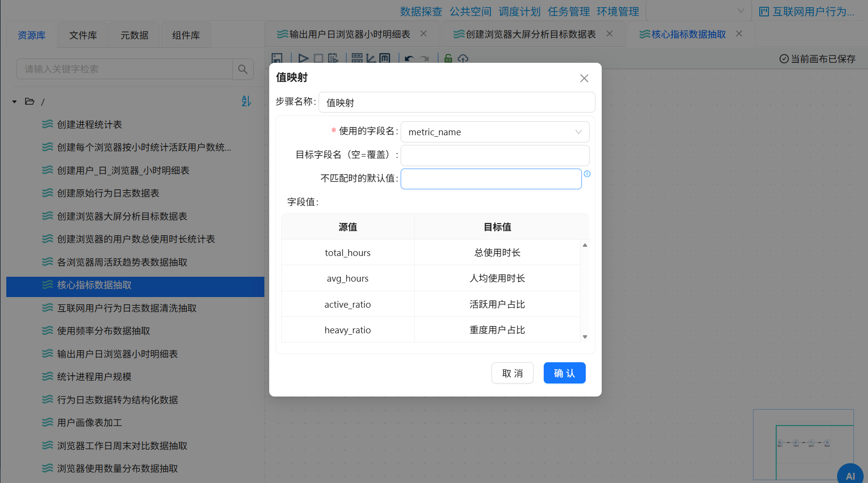
Task: Switch to the 创建浏览器大屏分析目标数据表 editor tab
Action: 531,34
